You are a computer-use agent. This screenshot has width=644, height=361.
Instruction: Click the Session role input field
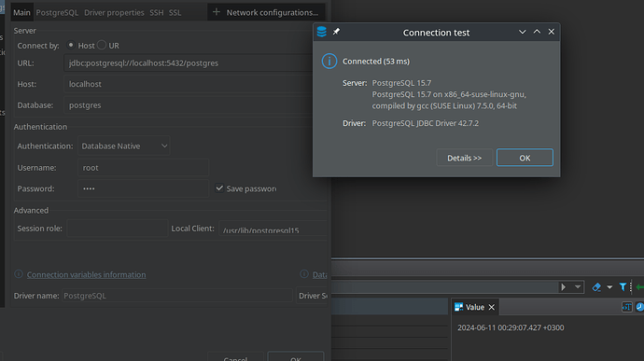(x=117, y=229)
